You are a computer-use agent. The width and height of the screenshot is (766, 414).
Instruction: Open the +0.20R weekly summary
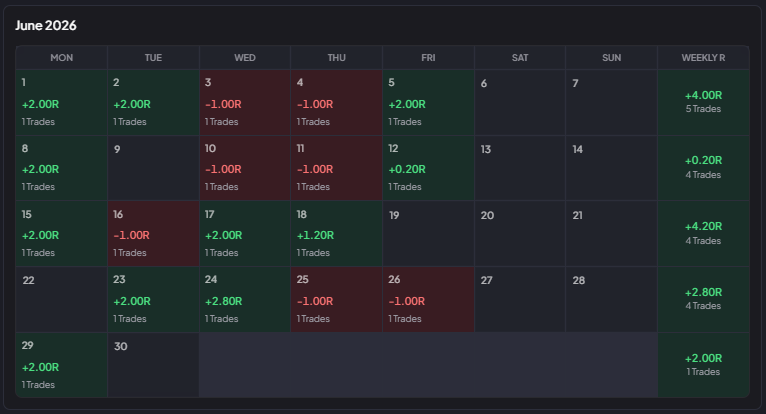703,168
